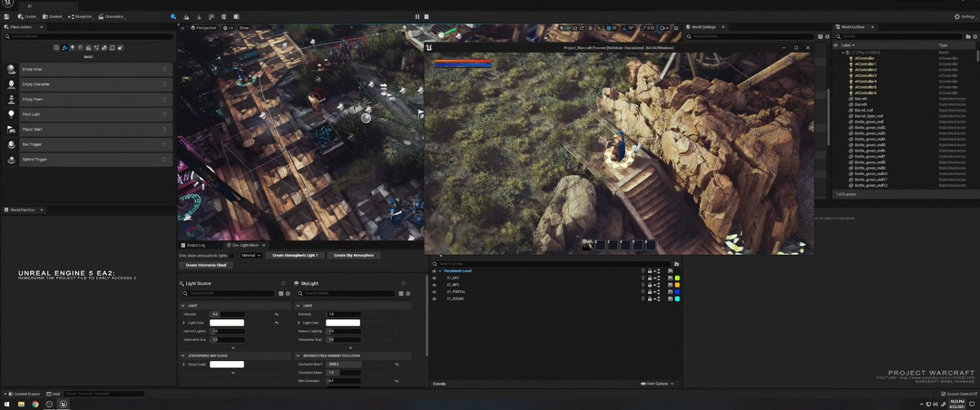Click the Light Source property matrix icon
Screen dimensions: 980x410
coord(281,294)
